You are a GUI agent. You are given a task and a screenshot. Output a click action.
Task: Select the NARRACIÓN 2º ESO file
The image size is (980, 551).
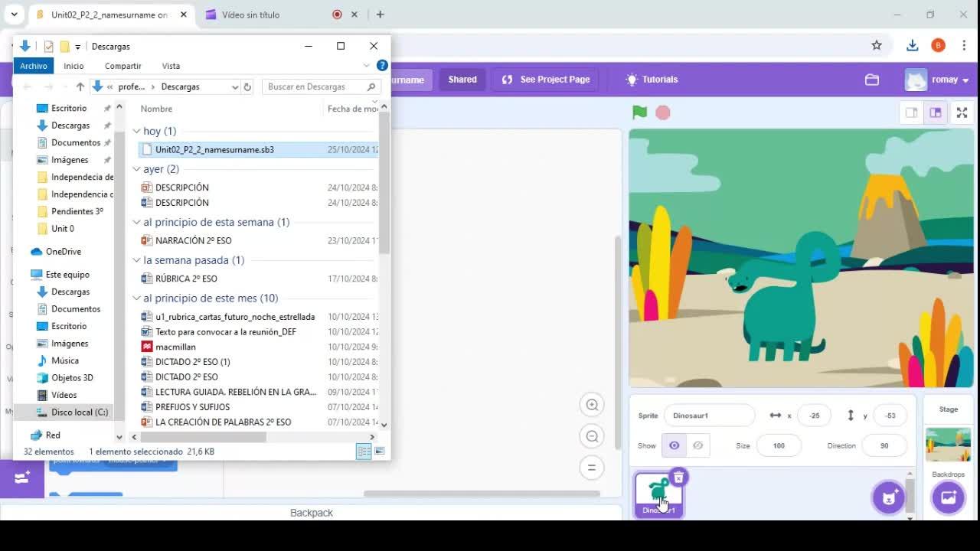[193, 241]
